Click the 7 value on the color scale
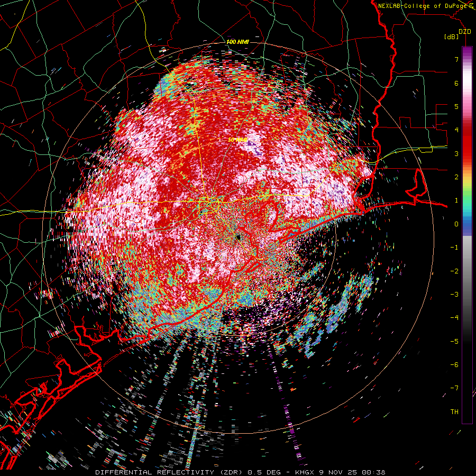The height and width of the screenshot is (476, 476). click(456, 59)
